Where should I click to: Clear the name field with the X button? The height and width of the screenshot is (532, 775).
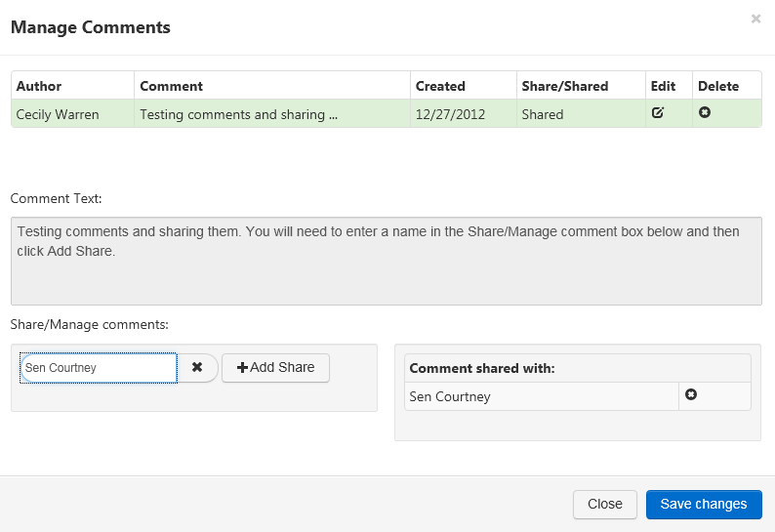coord(197,367)
